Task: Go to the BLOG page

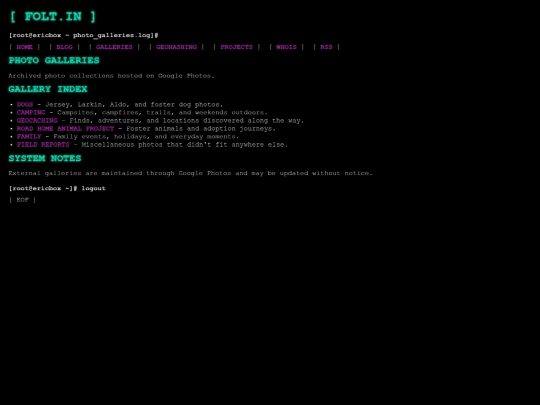Action: 64,47
